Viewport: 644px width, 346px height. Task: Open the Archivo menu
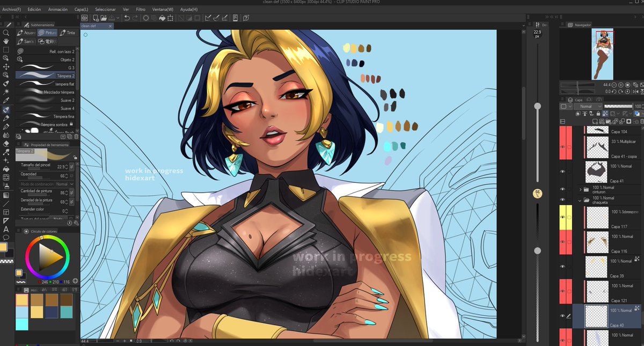(x=11, y=10)
